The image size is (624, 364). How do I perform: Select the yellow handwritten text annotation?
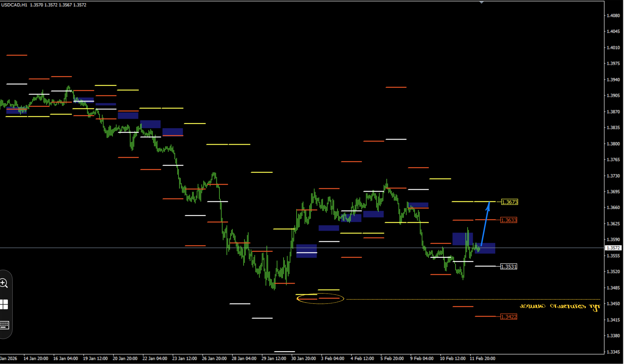(560, 307)
